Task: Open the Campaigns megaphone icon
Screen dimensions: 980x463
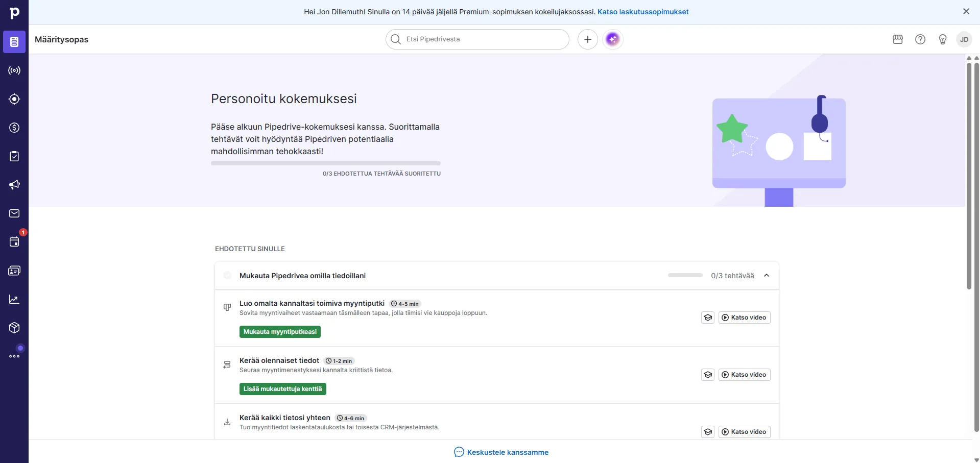Action: [x=14, y=185]
